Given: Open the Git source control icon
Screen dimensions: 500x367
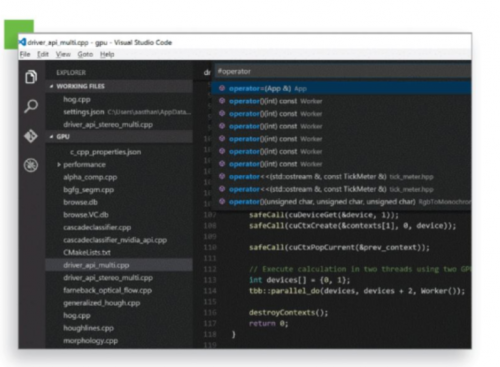Looking at the screenshot, I should pos(31,136).
